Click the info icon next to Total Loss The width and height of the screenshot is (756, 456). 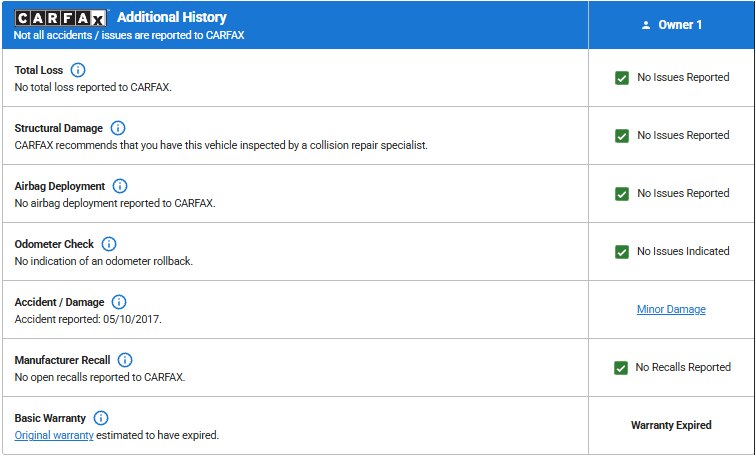[x=78, y=70]
